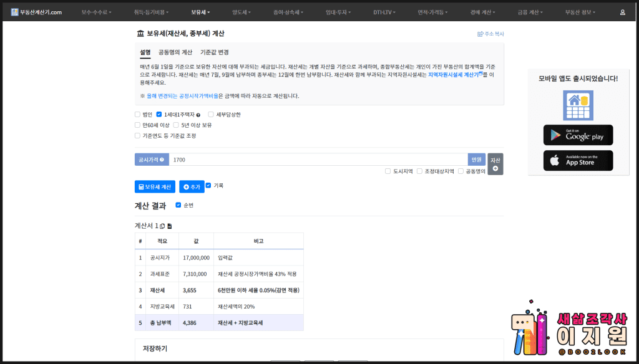Click the 보유세 계산 button

(x=154, y=186)
